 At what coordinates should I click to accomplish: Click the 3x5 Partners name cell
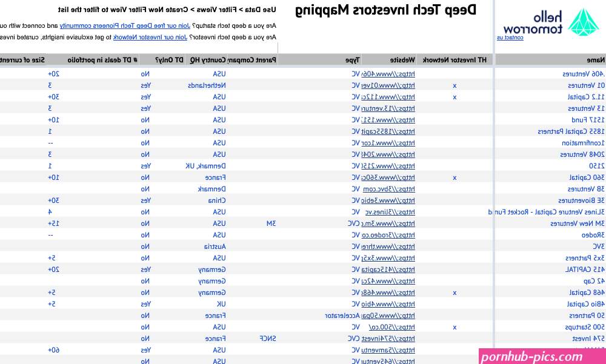click(585, 258)
